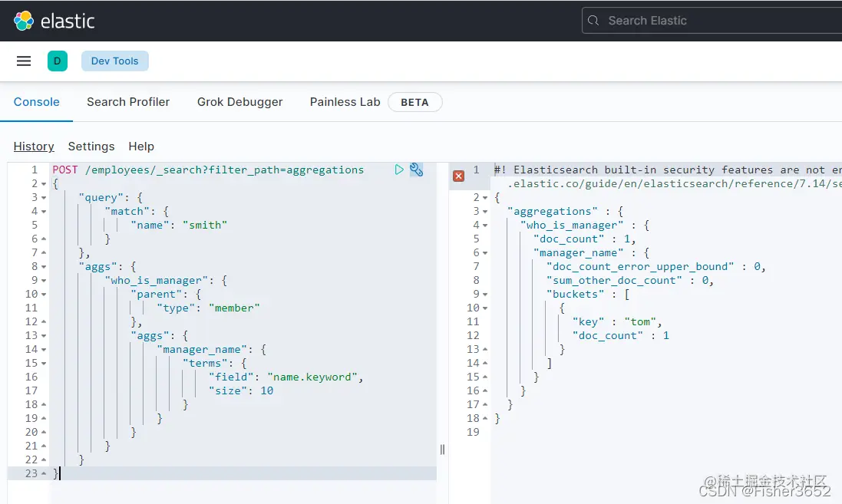The image size is (842, 504).
Task: Click the "tom" key in response
Action: click(x=641, y=321)
